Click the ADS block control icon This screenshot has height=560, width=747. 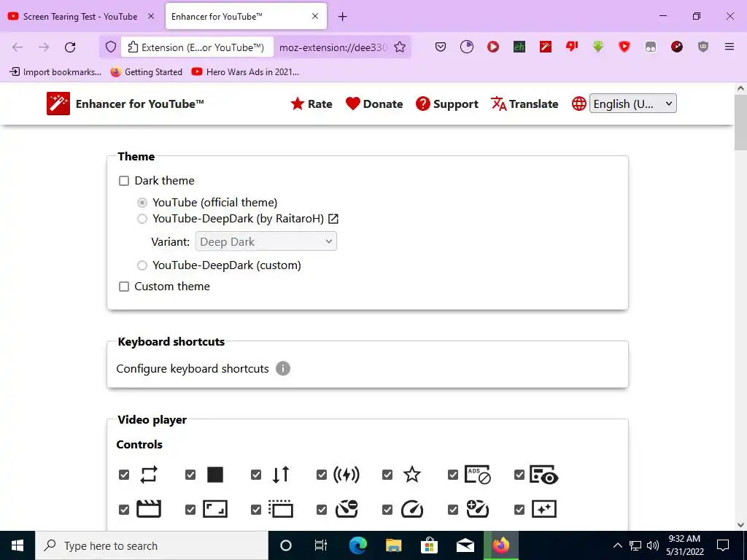click(478, 475)
